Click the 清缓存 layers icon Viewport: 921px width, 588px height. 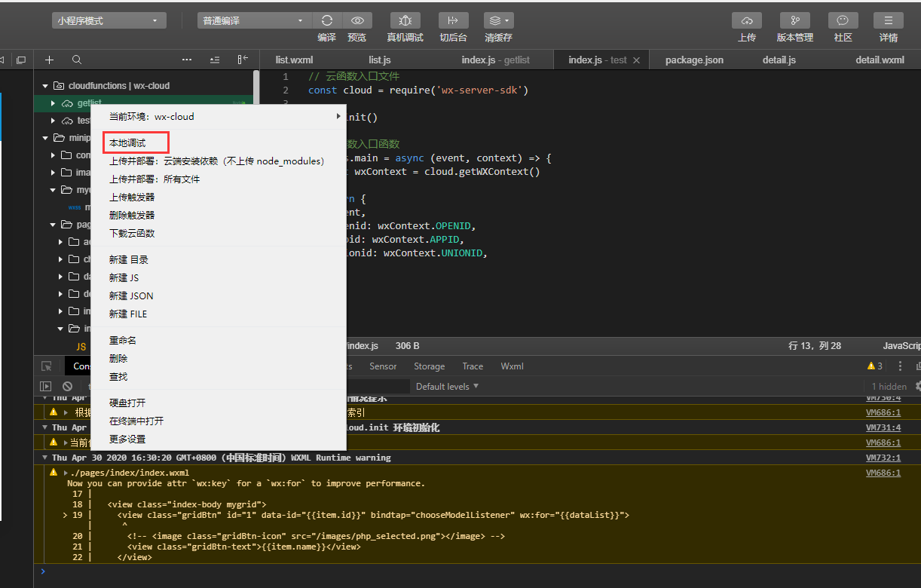pos(494,20)
